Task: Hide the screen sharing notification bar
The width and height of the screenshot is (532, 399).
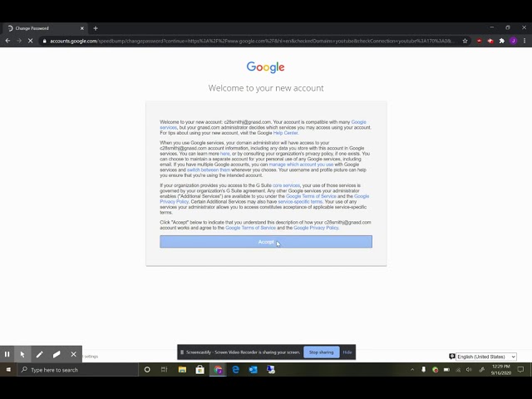Action: point(347,352)
